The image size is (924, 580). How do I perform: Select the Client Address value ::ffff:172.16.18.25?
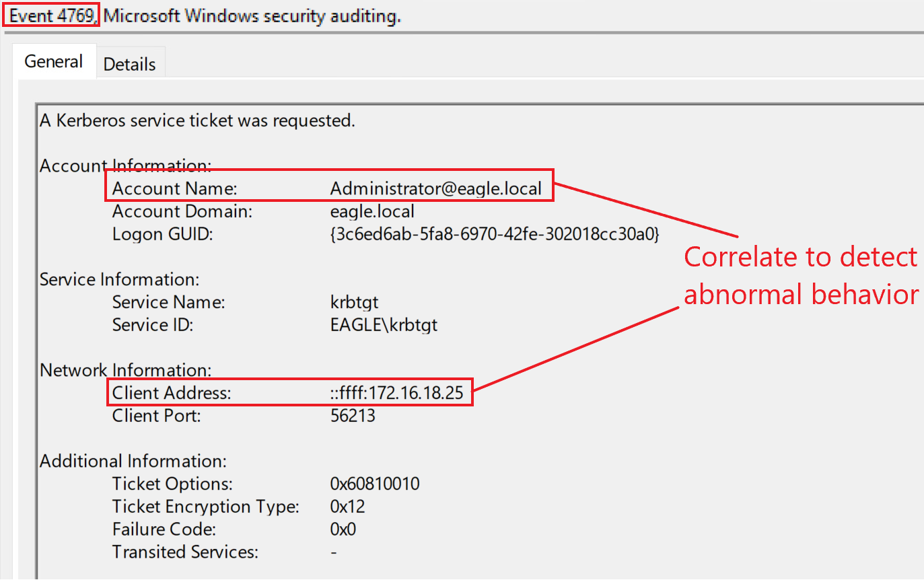397,393
